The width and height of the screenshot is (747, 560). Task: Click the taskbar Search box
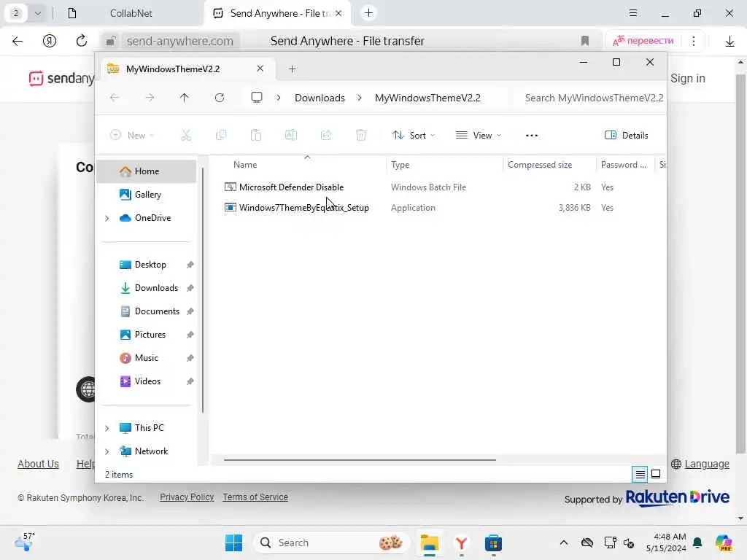click(x=332, y=542)
